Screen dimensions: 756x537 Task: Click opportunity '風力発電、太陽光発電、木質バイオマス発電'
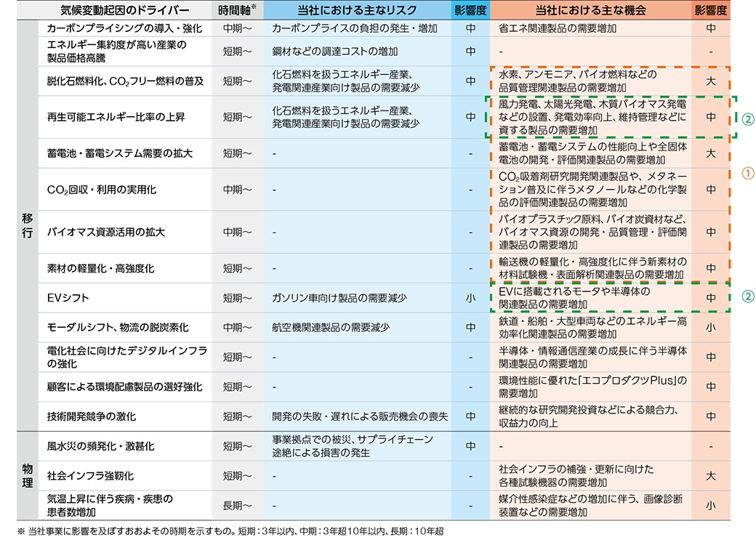pos(592,117)
